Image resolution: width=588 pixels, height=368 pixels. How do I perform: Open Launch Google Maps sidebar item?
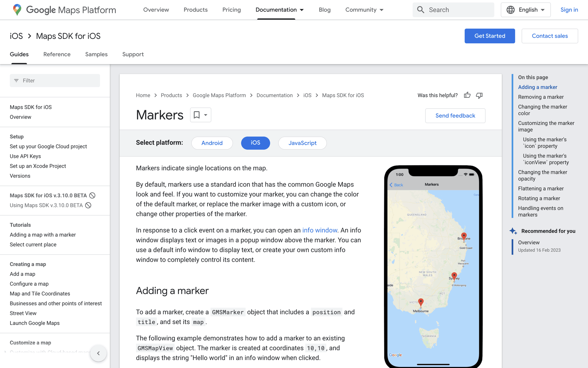35,323
